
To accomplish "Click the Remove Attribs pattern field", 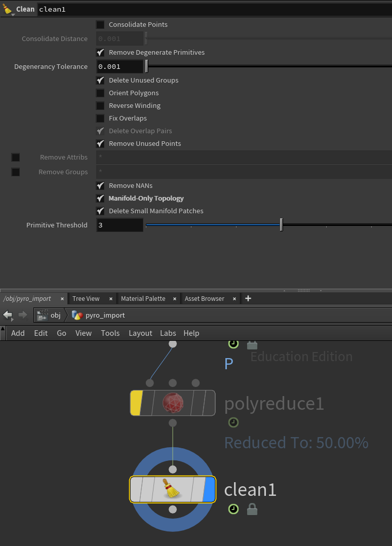I will [x=244, y=158].
